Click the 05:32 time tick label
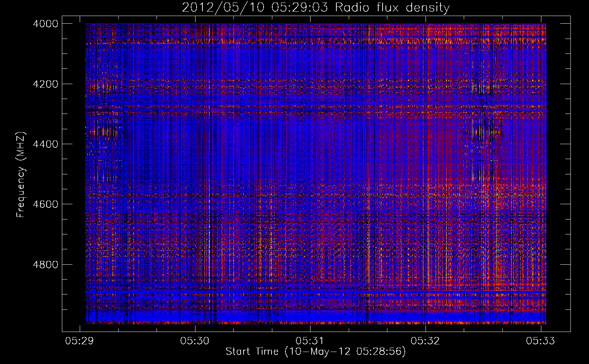This screenshot has height=364, width=589. 425,341
